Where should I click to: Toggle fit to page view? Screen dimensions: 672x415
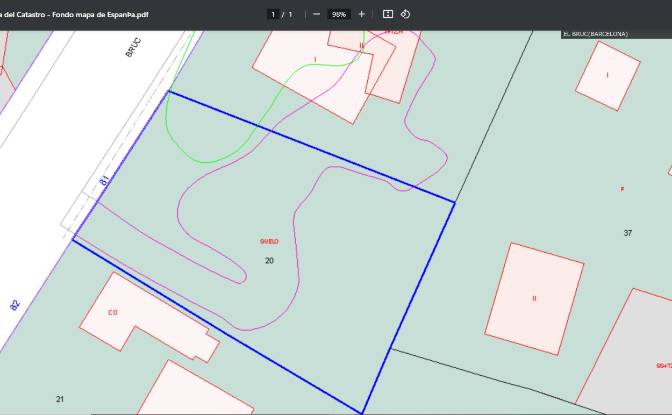[x=388, y=14]
